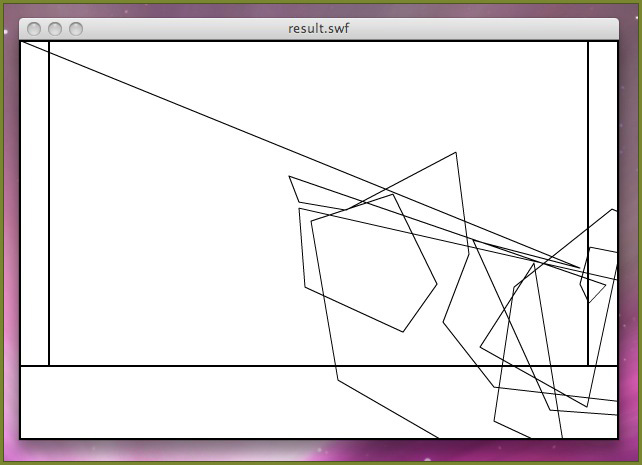This screenshot has width=642, height=465.
Task: Click the narrow left column strip
Action: (35, 200)
